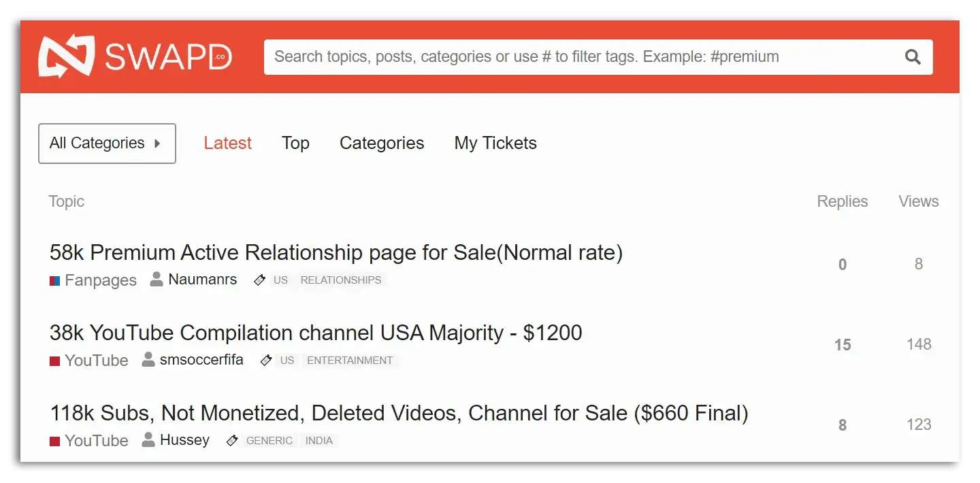980x483 pixels.
Task: Open the My Tickets tab
Action: pyautogui.click(x=495, y=144)
